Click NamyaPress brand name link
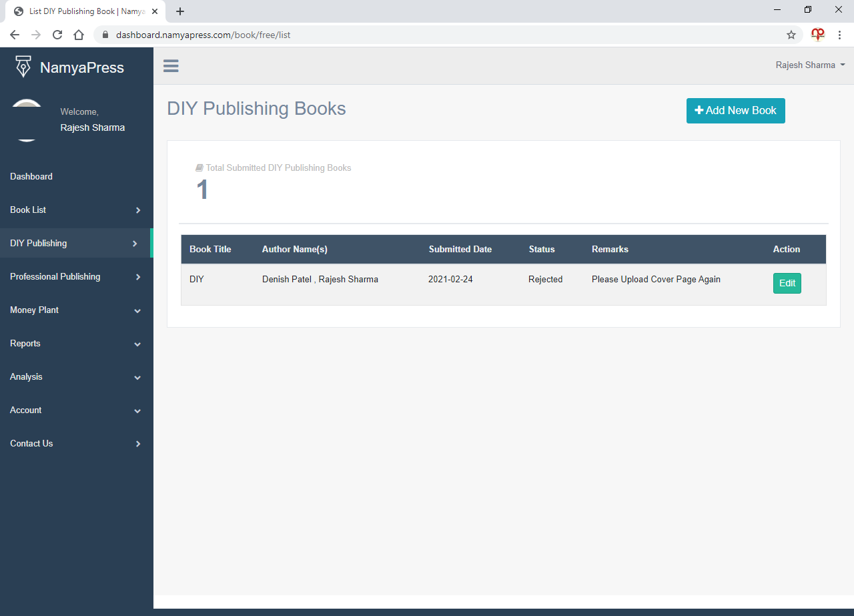This screenshot has height=616, width=854. pos(82,67)
